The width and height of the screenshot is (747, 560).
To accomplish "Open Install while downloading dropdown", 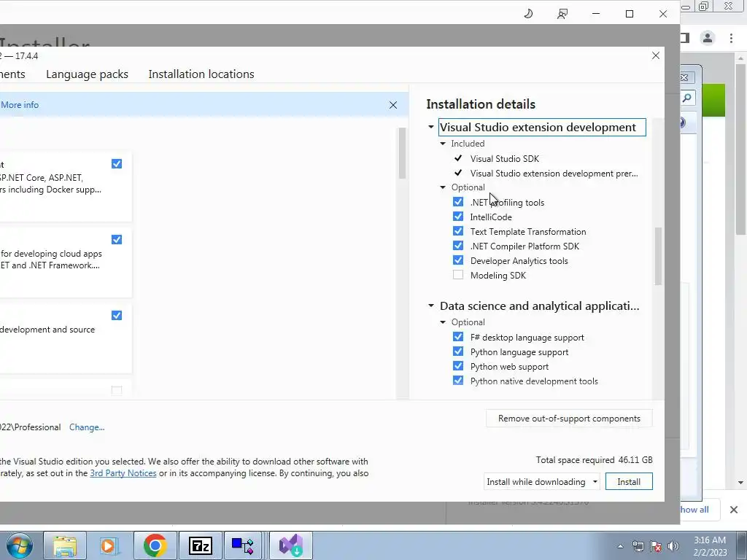I will click(542, 481).
